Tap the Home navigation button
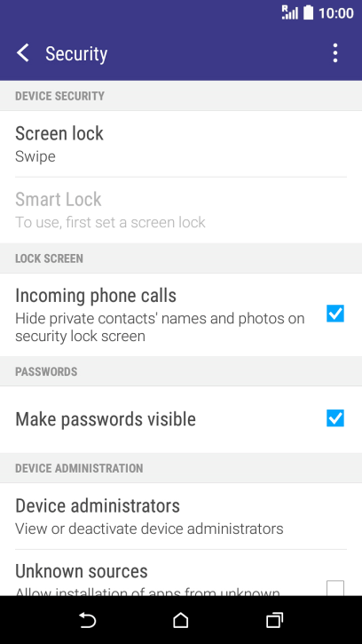This screenshot has height=644, width=362. coord(181,620)
